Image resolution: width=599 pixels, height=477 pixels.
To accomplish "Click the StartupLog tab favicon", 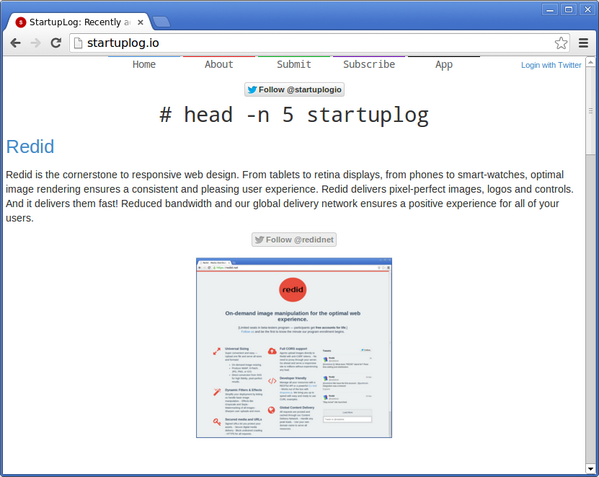I will [x=21, y=23].
